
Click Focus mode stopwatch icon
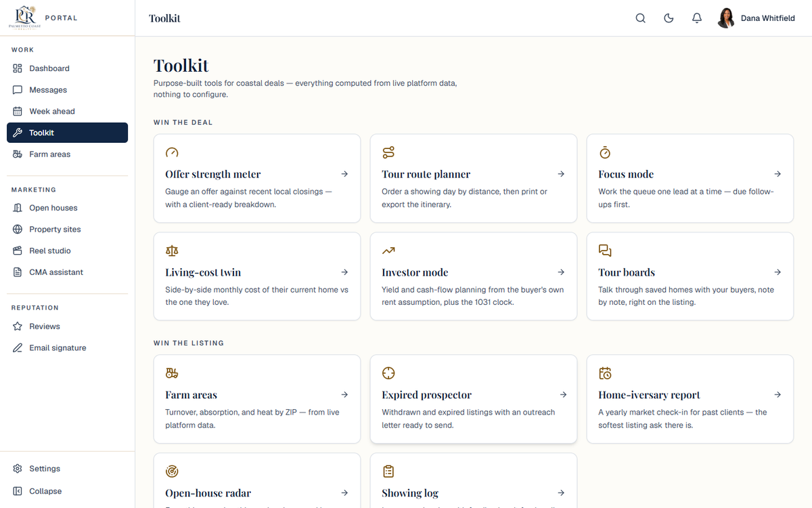605,152
